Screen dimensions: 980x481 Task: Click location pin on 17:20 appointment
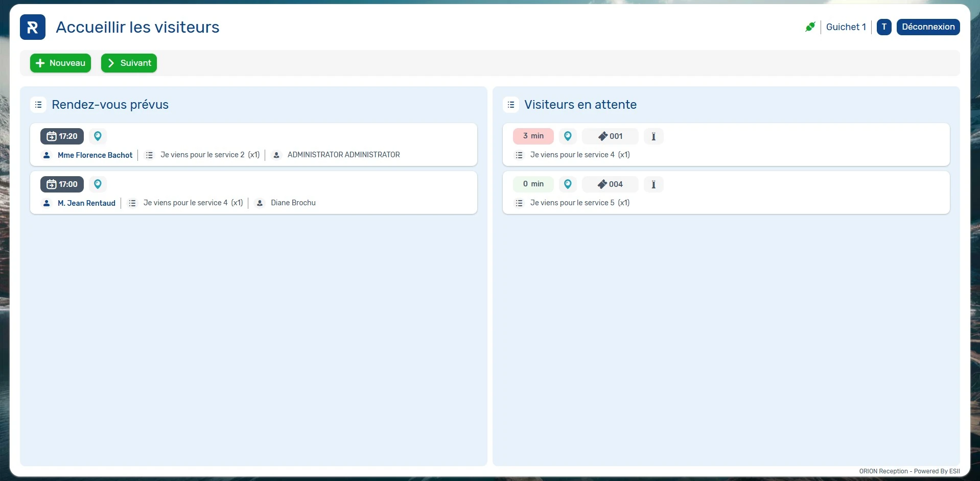pos(98,136)
